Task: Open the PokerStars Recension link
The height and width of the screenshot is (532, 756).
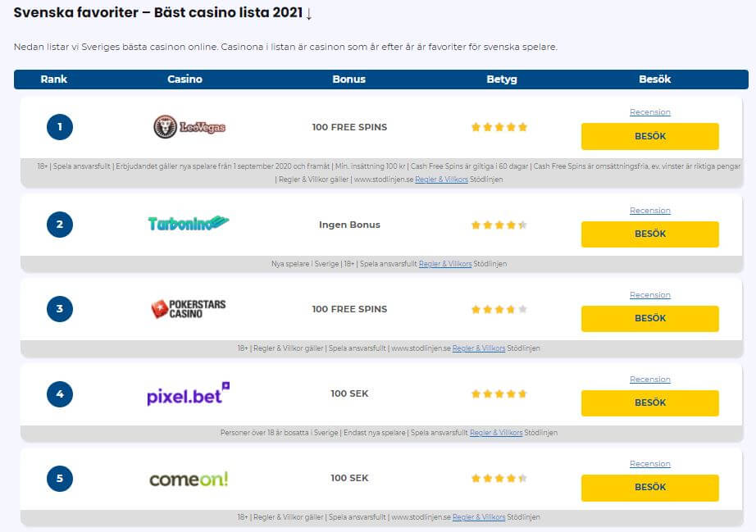Action: pos(649,295)
